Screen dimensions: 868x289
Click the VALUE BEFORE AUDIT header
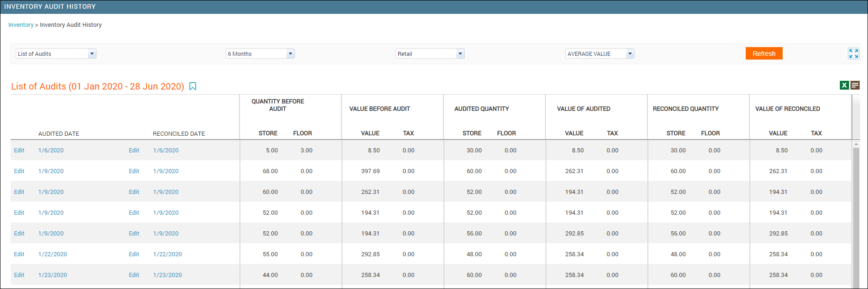point(379,108)
